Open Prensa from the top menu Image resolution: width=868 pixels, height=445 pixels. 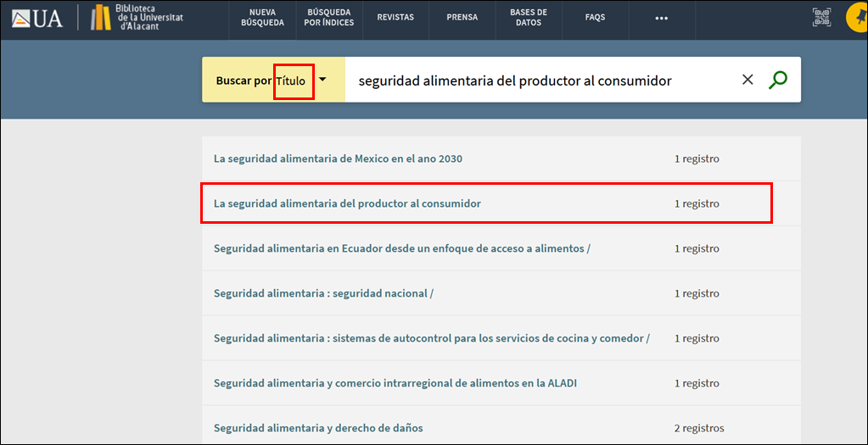[462, 18]
